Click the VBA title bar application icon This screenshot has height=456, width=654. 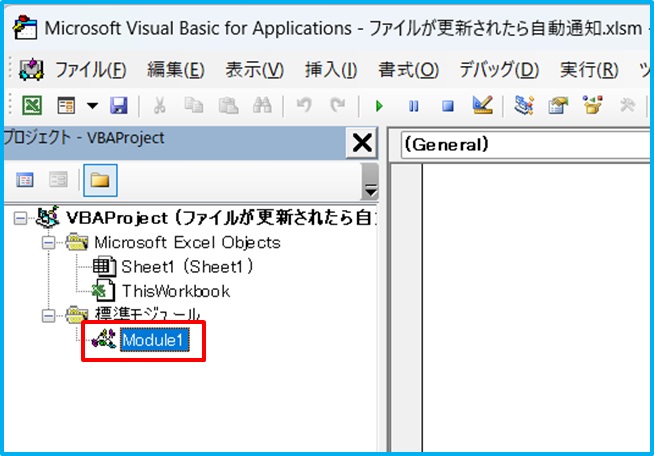point(25,27)
